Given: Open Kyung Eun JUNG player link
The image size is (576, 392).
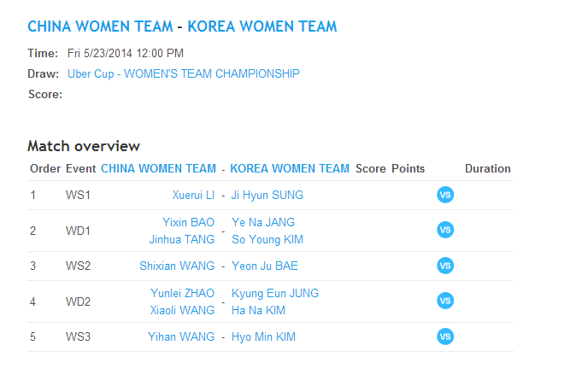Looking at the screenshot, I should tap(275, 293).
